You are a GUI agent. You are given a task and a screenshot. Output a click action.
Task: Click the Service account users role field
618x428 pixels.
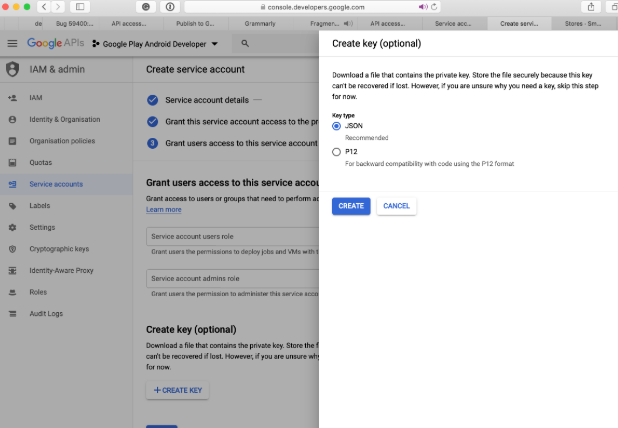click(233, 236)
